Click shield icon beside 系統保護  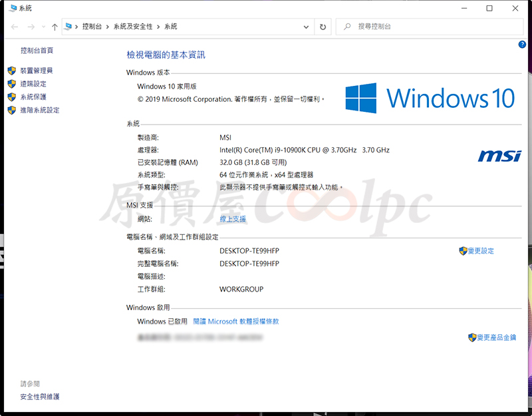click(12, 97)
